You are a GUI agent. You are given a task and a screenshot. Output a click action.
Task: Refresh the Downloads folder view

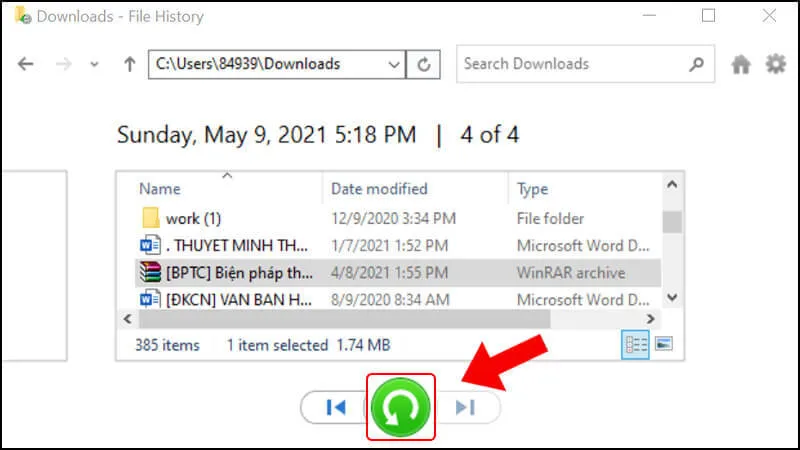pos(423,65)
